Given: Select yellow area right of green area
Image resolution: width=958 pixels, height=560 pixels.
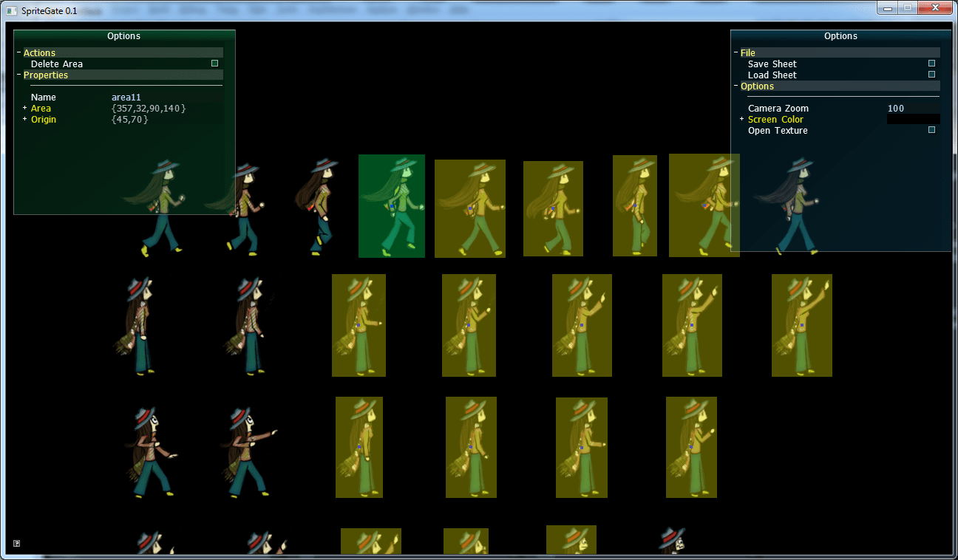Looking at the screenshot, I should (x=470, y=208).
